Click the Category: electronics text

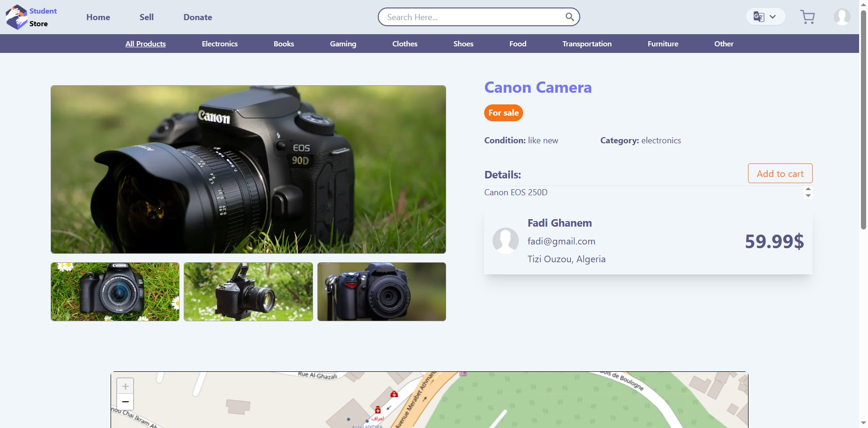click(641, 140)
